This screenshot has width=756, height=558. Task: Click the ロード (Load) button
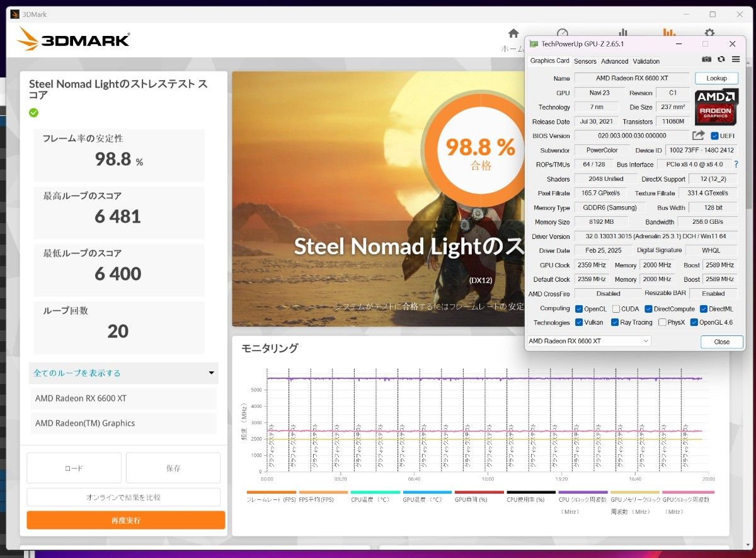tap(74, 468)
